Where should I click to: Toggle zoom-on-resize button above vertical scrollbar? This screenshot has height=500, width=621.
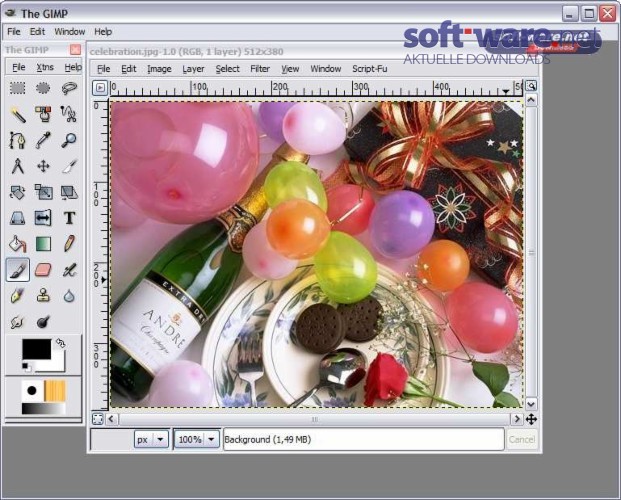pos(531,86)
